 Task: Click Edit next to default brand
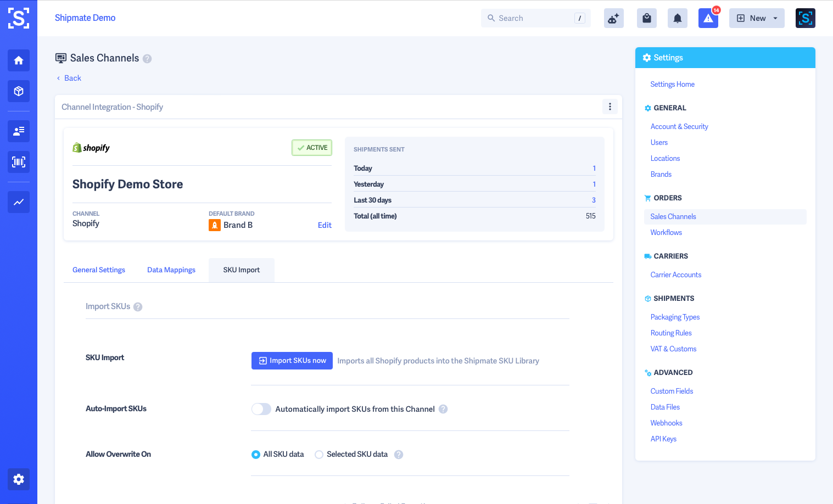(x=325, y=225)
